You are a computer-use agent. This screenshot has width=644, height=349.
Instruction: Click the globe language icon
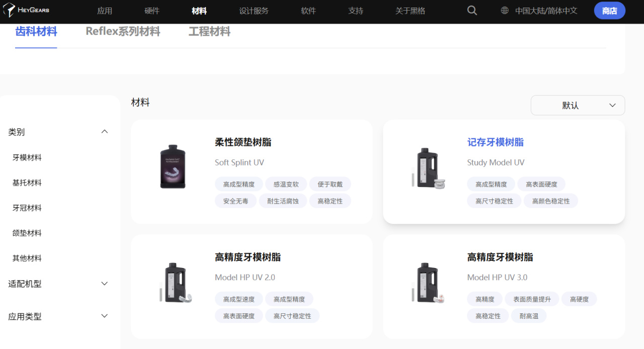pos(505,11)
